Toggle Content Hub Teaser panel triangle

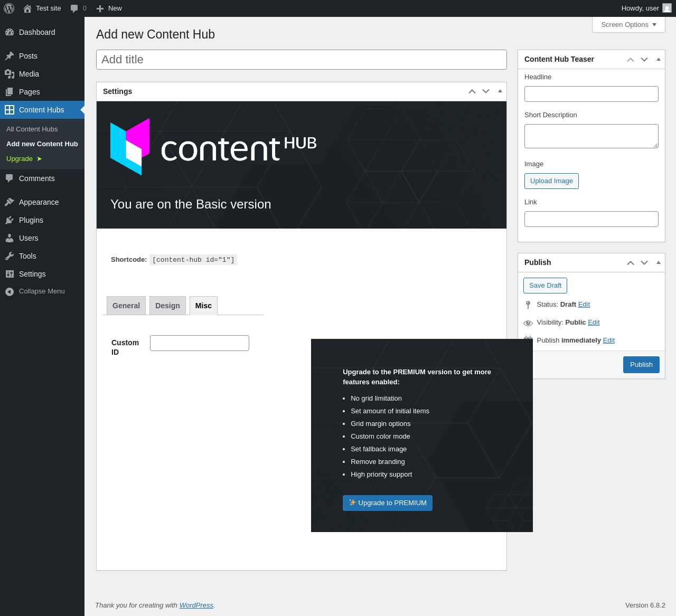[x=659, y=59]
